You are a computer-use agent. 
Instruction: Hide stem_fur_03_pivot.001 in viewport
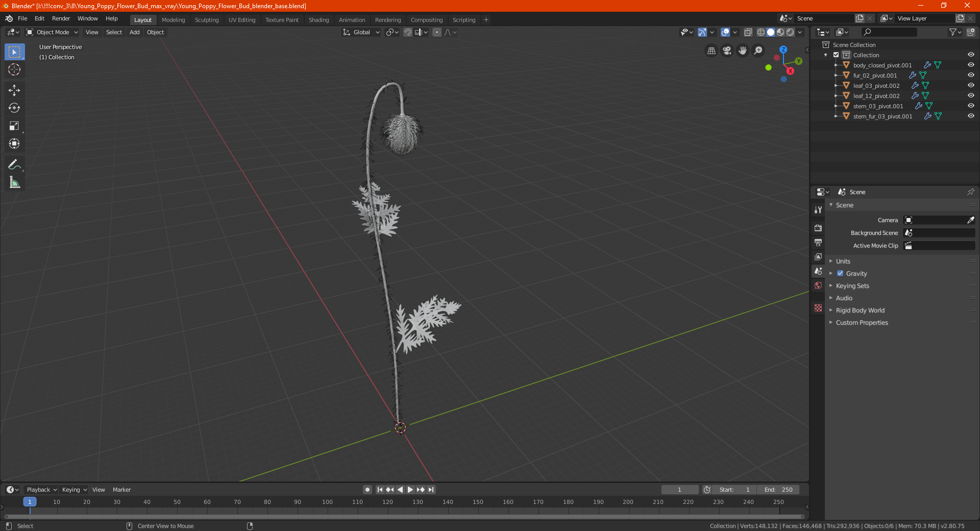(971, 116)
